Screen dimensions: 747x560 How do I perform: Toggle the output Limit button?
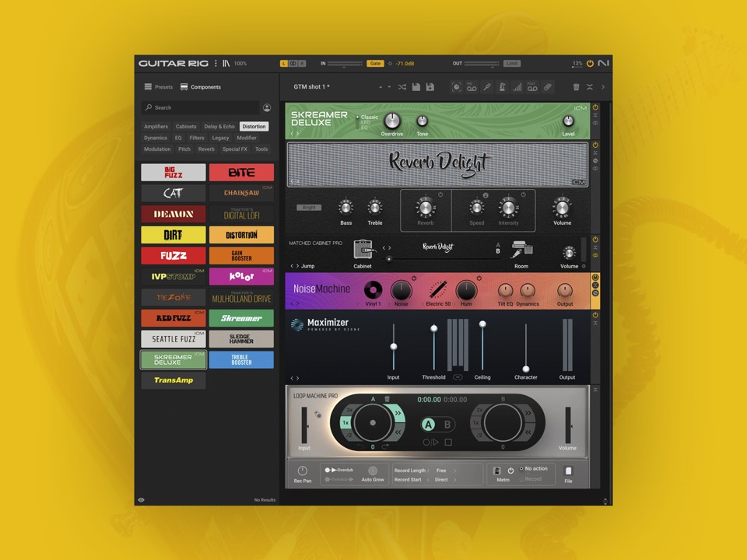pos(512,63)
